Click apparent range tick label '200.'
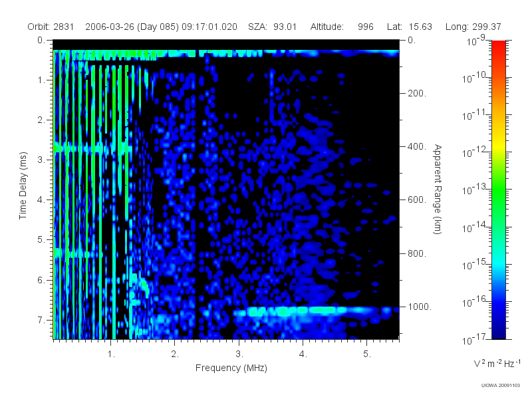Viewport: 532px width, 399px height. click(x=417, y=93)
